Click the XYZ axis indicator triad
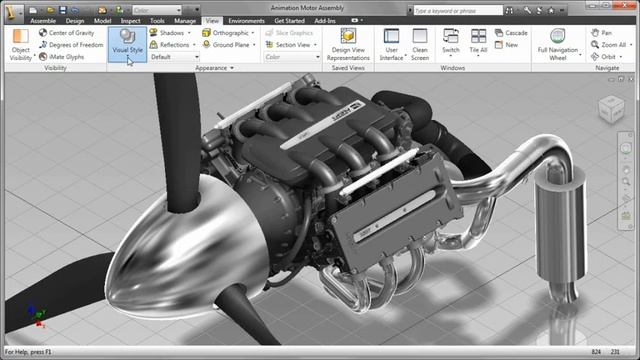 point(37,316)
